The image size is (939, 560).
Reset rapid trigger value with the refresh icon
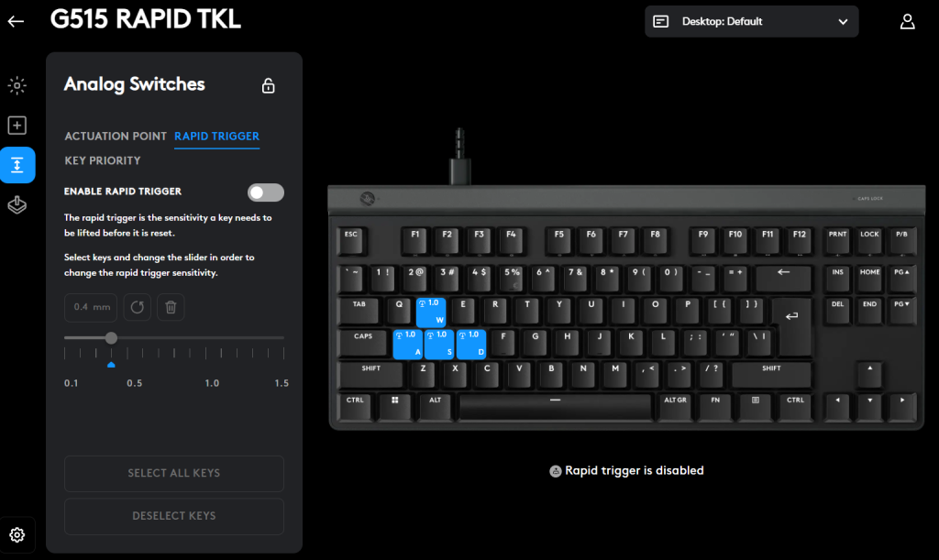point(138,307)
